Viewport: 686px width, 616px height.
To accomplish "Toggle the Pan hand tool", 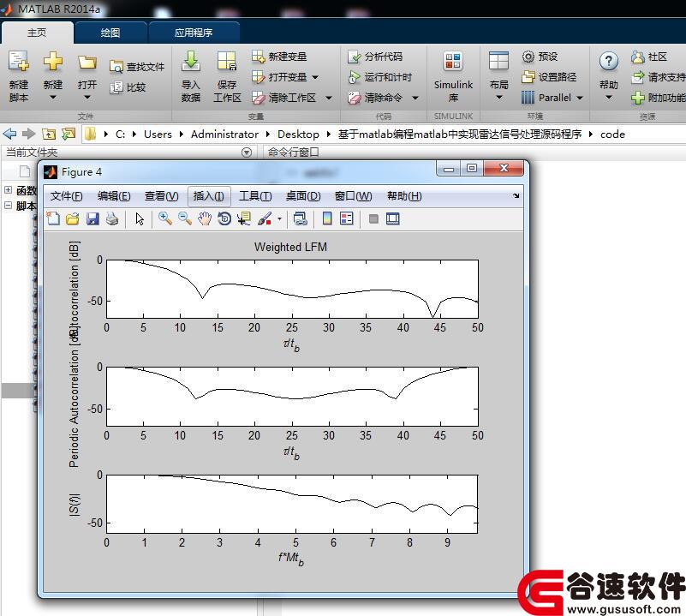I will click(x=205, y=218).
